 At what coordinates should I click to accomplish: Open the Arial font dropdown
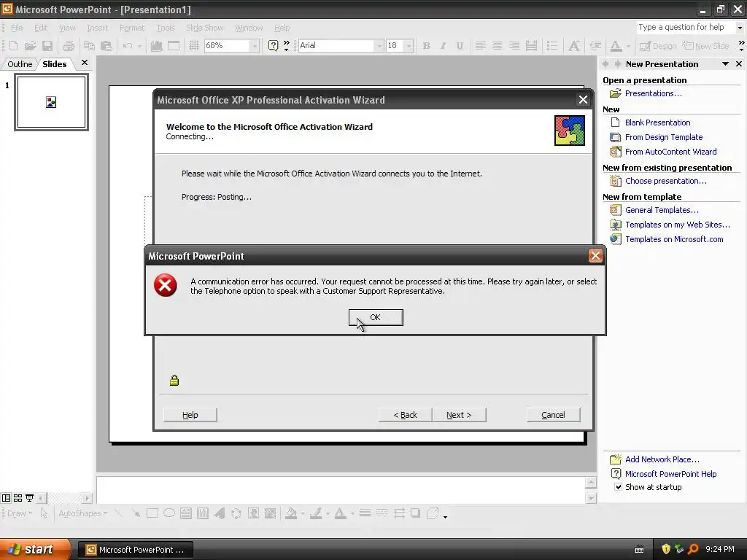point(379,46)
